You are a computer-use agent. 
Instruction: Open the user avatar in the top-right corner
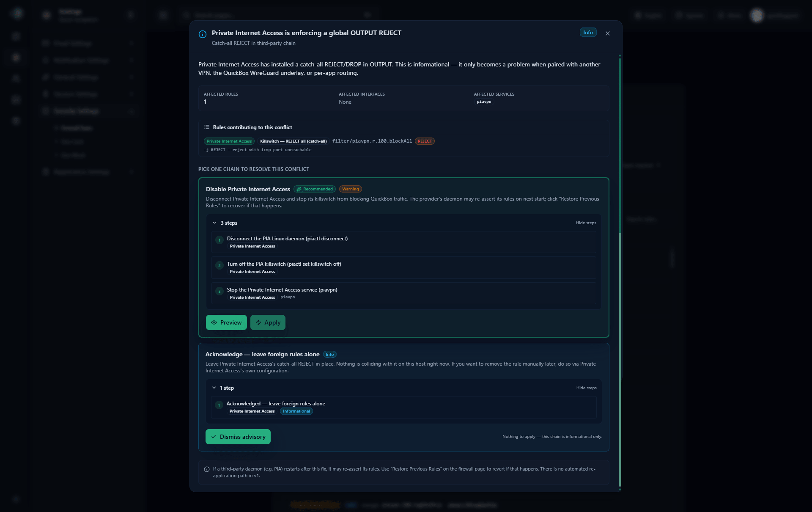click(x=757, y=15)
